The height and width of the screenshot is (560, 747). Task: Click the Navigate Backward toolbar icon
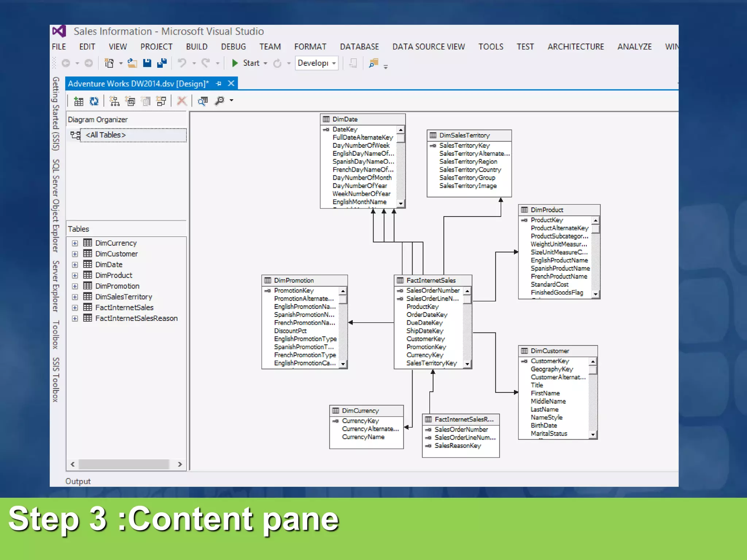[66, 63]
